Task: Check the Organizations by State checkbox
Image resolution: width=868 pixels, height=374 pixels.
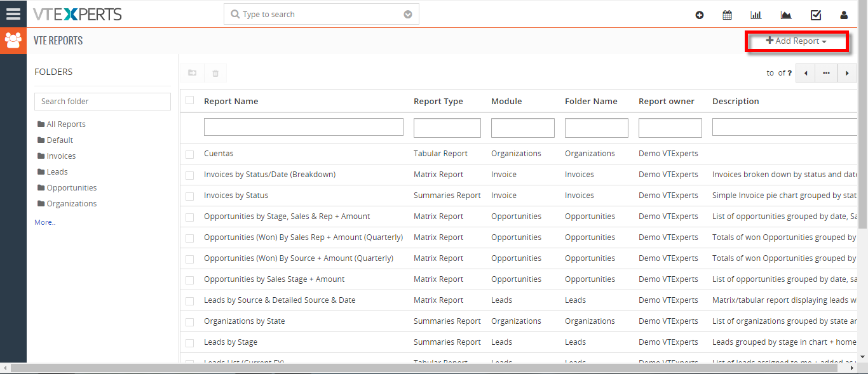Action: pyautogui.click(x=189, y=322)
